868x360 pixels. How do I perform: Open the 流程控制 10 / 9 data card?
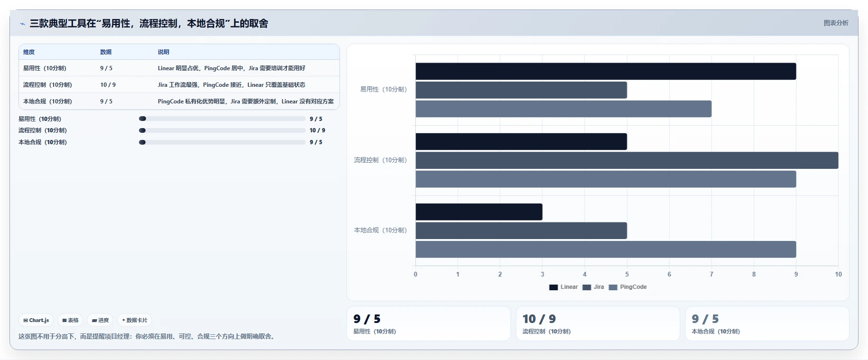[x=598, y=323]
